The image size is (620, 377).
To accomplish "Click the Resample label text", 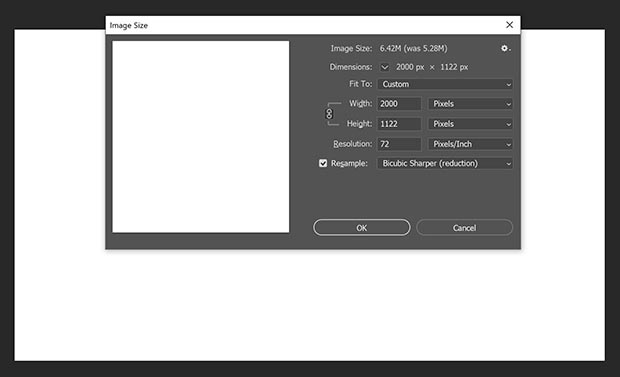I will click(x=350, y=163).
